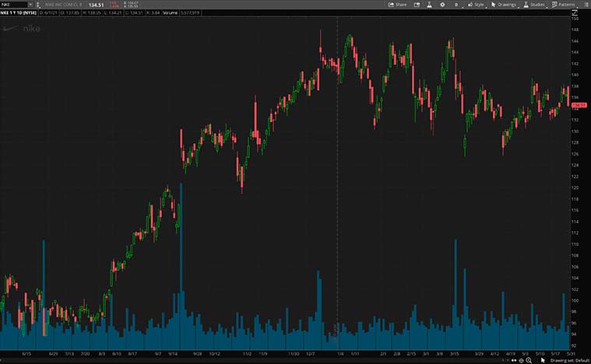The height and width of the screenshot is (364, 591).
Task: Select the pointer cursor tool at bottom
Action: pos(542,359)
